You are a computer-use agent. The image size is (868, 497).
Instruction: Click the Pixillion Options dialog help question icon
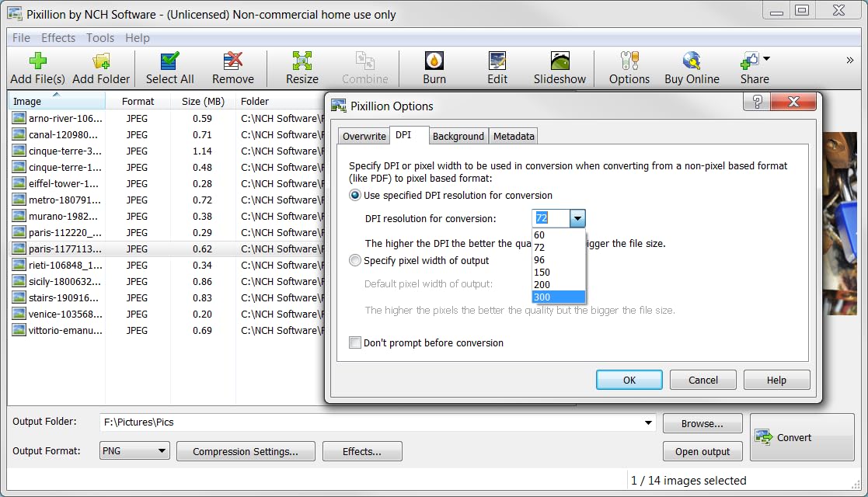pos(757,102)
